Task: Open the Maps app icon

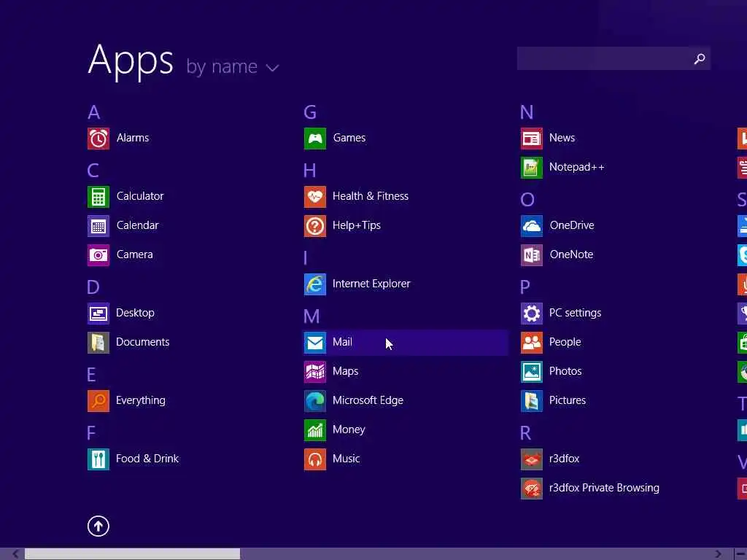Action: pyautogui.click(x=315, y=372)
